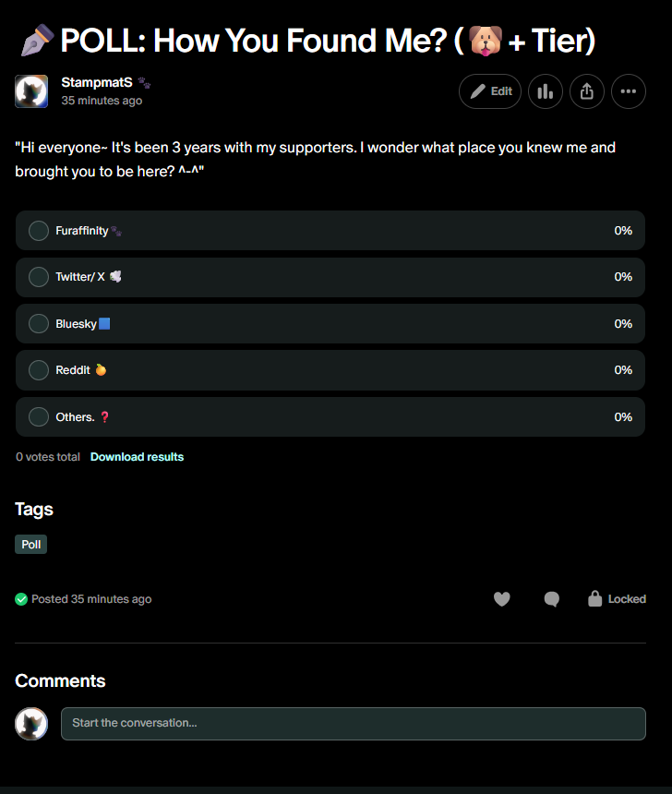Click your avatar beside the comment box

click(x=31, y=724)
